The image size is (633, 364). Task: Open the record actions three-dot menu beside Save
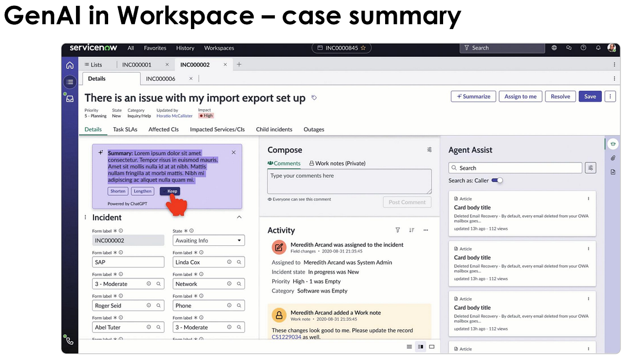pos(610,96)
